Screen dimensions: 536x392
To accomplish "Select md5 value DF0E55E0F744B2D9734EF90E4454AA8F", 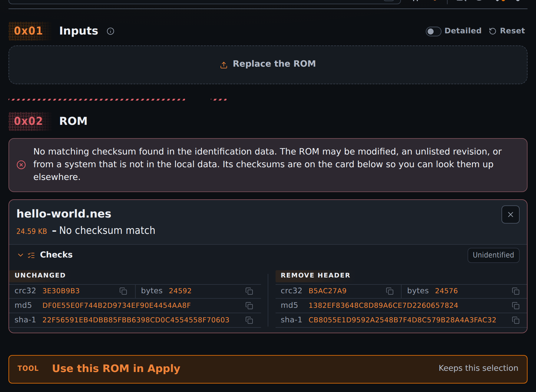I will coord(117,305).
